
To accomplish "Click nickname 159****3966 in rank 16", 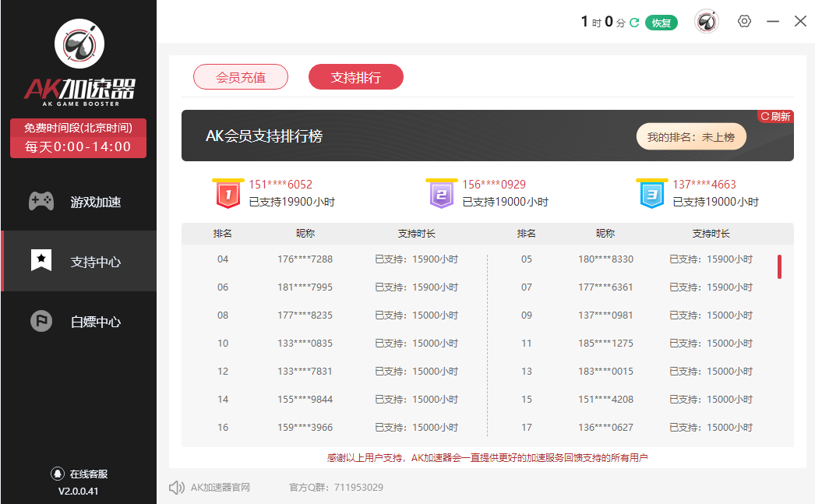I will [x=305, y=427].
